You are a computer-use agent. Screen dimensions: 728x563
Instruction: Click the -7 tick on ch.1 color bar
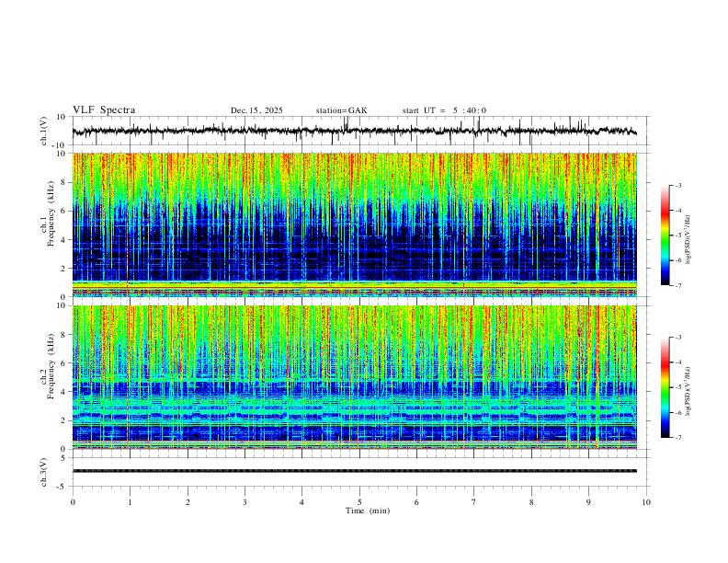coord(677,285)
